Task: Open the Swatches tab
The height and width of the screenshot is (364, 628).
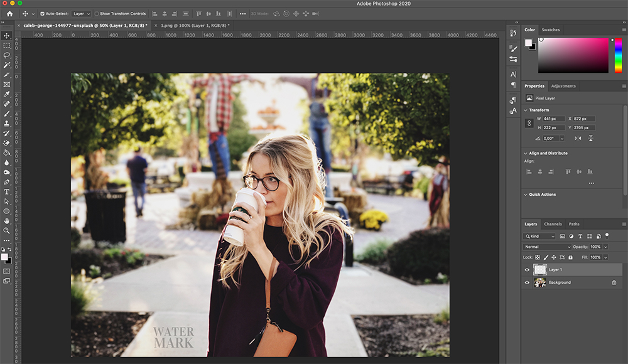Action: point(551,29)
